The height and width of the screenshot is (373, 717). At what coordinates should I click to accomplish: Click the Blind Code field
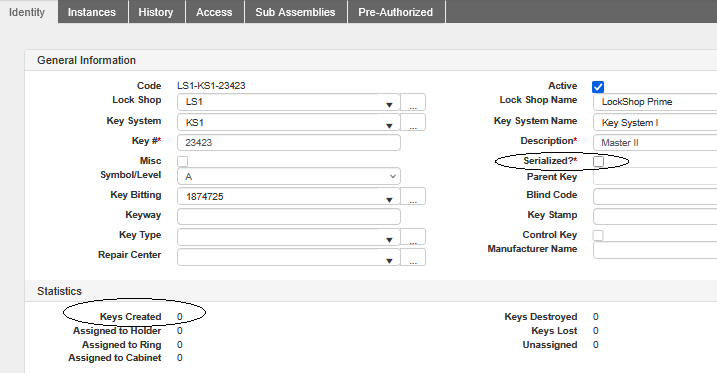pyautogui.click(x=655, y=196)
